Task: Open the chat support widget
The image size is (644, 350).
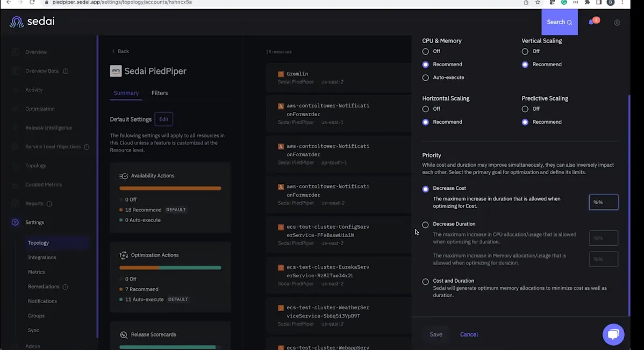Action: (x=613, y=334)
